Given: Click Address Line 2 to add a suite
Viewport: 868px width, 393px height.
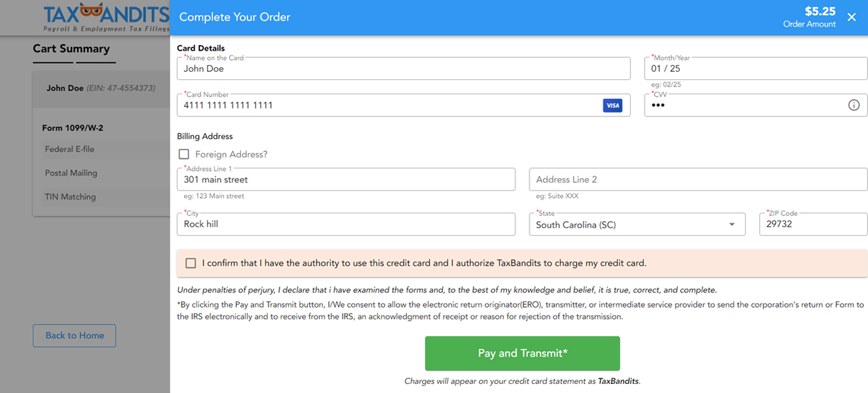Looking at the screenshot, I should 697,179.
